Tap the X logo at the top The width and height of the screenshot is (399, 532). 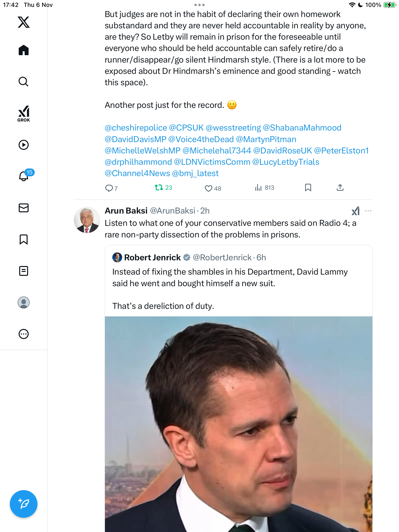24,22
